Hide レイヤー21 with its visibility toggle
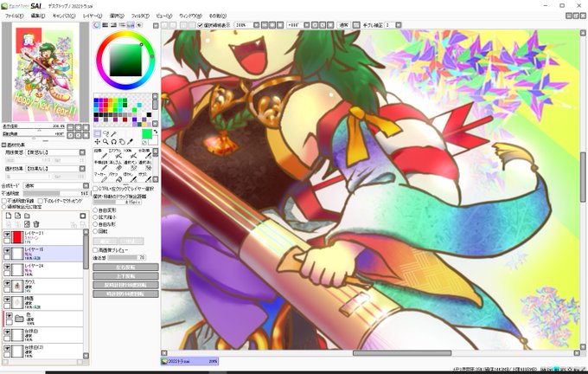This screenshot has height=374, width=588. point(7,234)
